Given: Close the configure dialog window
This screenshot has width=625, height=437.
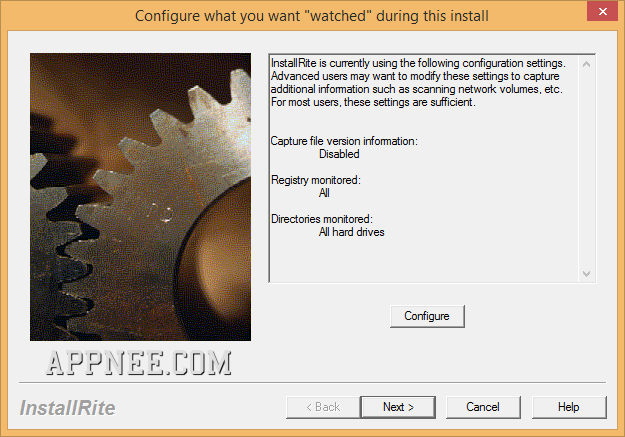Looking at the screenshot, I should pyautogui.click(x=603, y=11).
